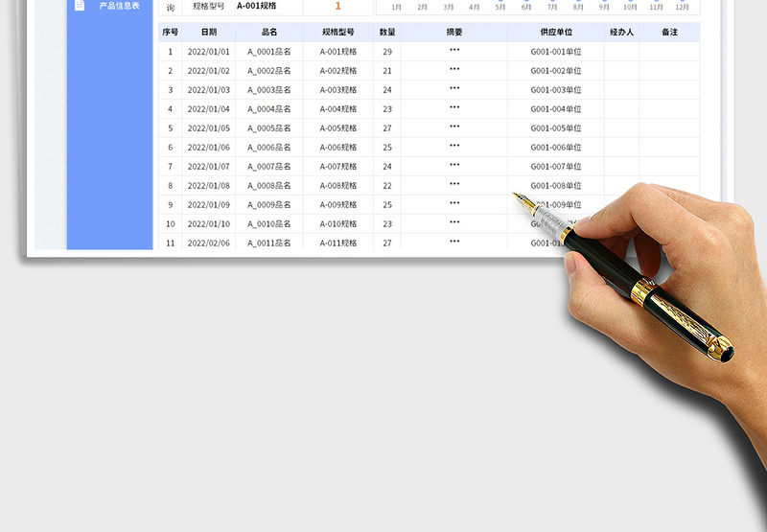Select spec cell A-010规格
The height and width of the screenshot is (532, 767).
point(338,224)
